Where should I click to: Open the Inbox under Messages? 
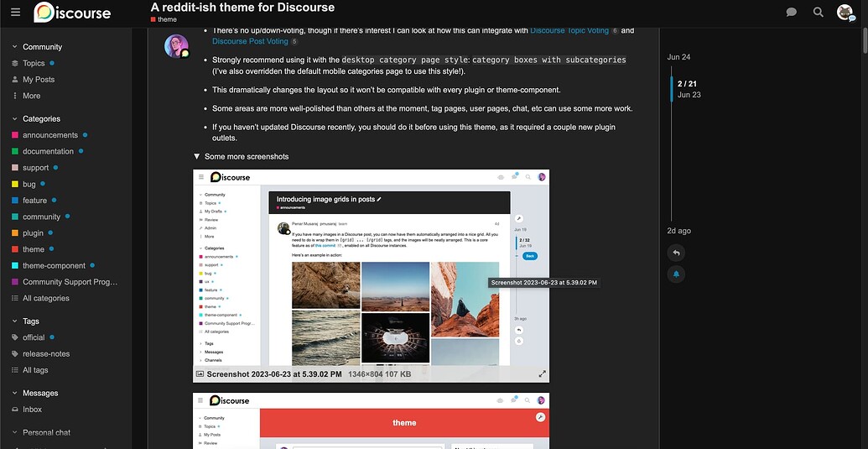pyautogui.click(x=32, y=410)
